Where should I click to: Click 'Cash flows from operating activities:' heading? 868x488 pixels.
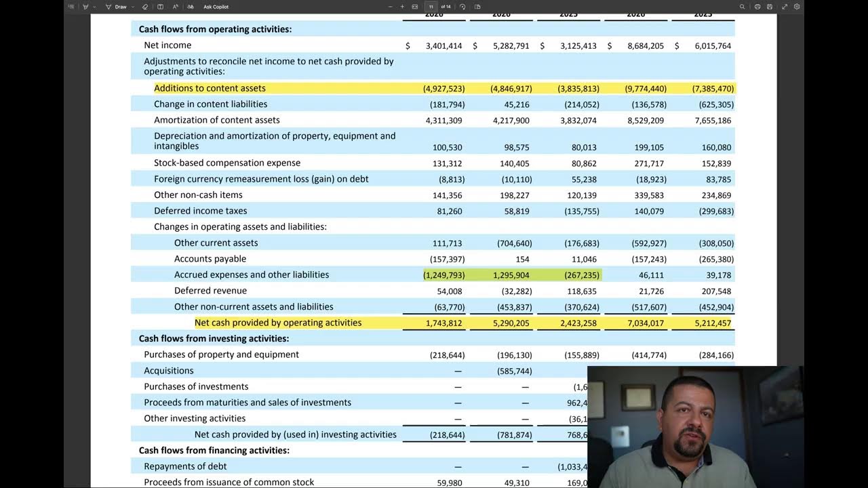[215, 29]
